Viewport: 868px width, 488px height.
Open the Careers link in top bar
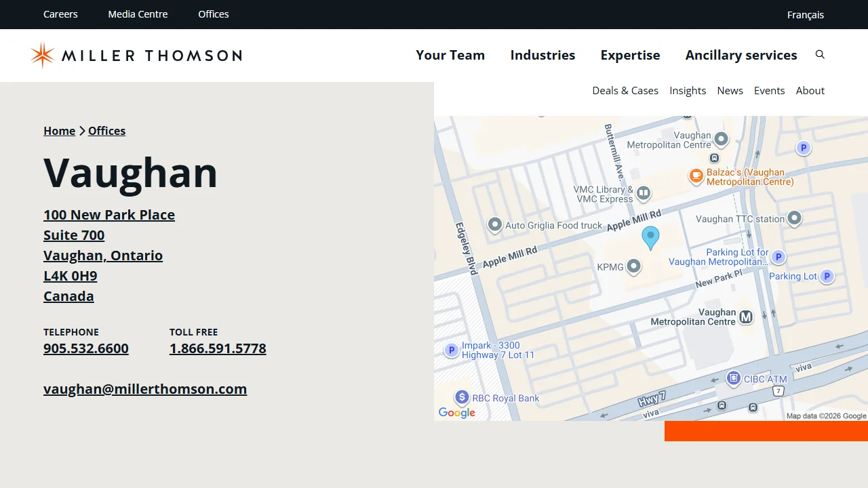[60, 14]
